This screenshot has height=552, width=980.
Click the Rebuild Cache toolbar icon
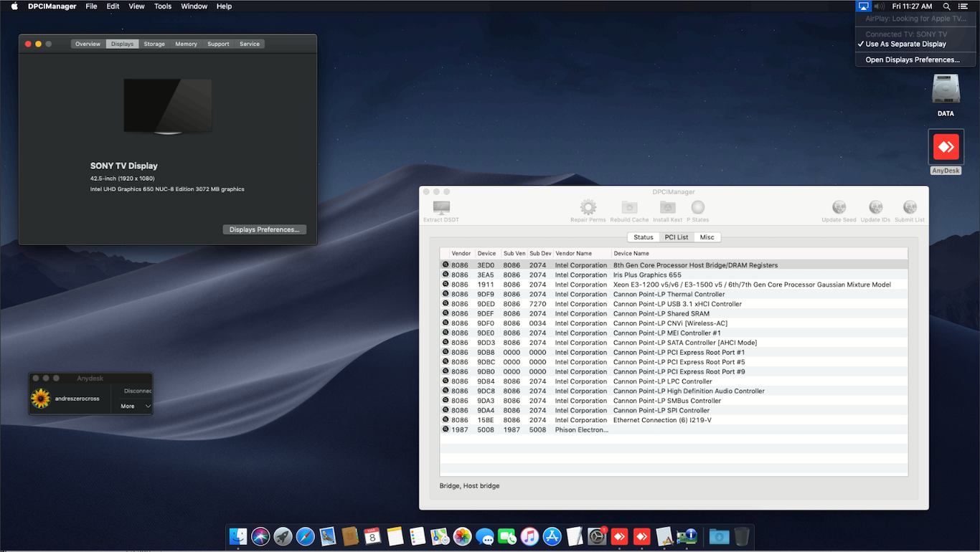[629, 208]
